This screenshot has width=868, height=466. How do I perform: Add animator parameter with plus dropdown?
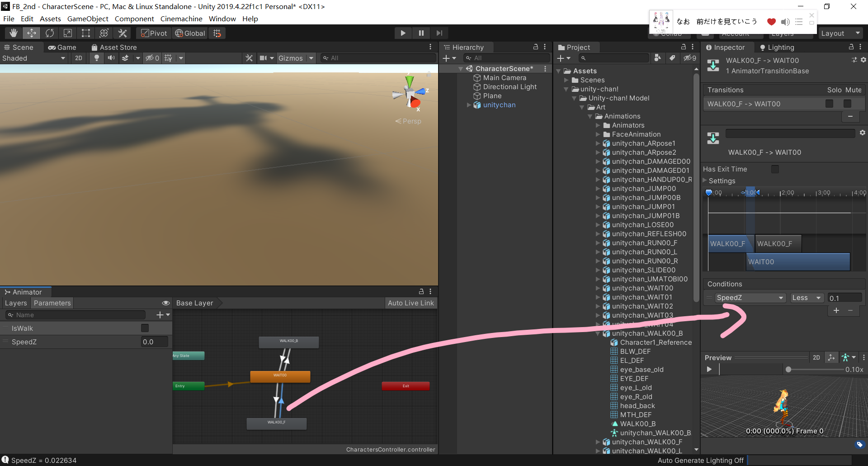[x=163, y=315]
